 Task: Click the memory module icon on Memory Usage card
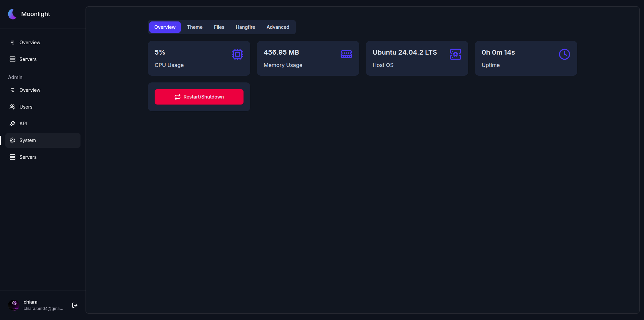coord(346,54)
